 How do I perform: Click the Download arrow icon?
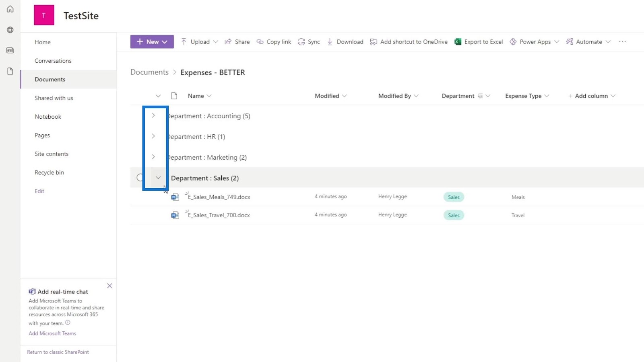pos(330,41)
